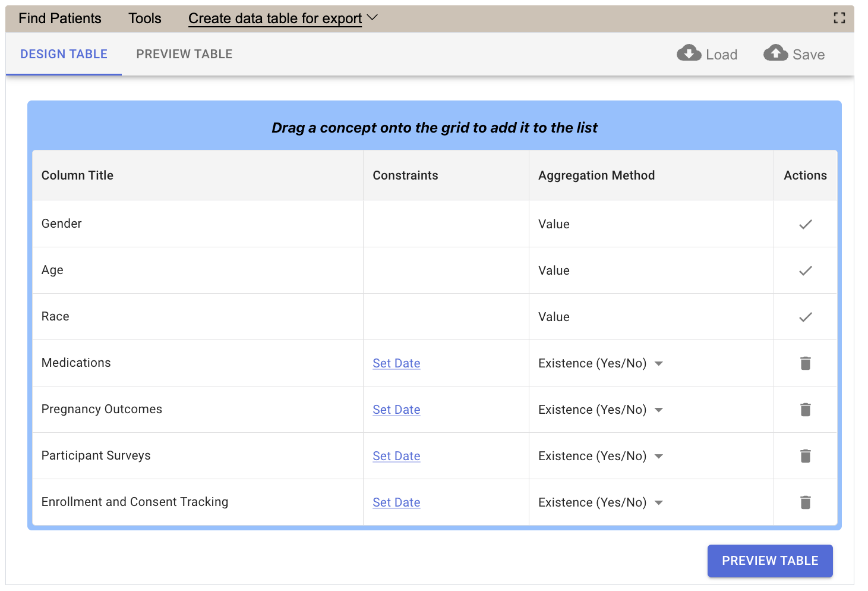Image resolution: width=868 pixels, height=591 pixels.
Task: Open the Find Patients menu
Action: pos(60,18)
